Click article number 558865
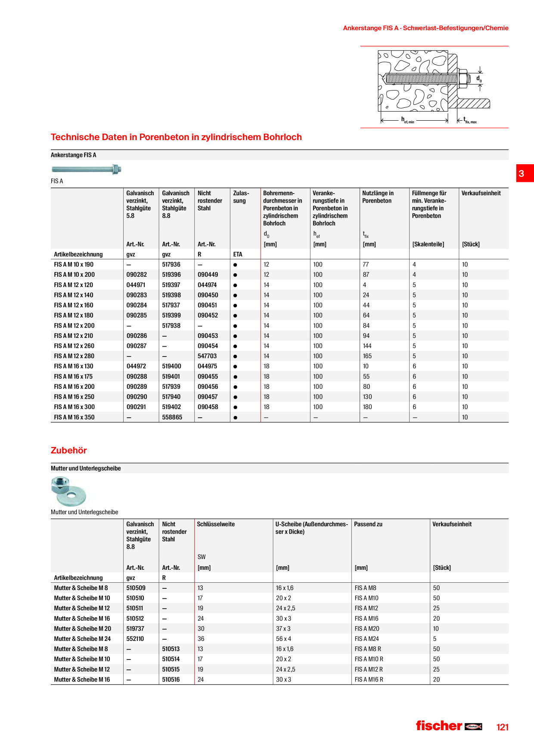The width and height of the screenshot is (534, 756). [x=172, y=417]
